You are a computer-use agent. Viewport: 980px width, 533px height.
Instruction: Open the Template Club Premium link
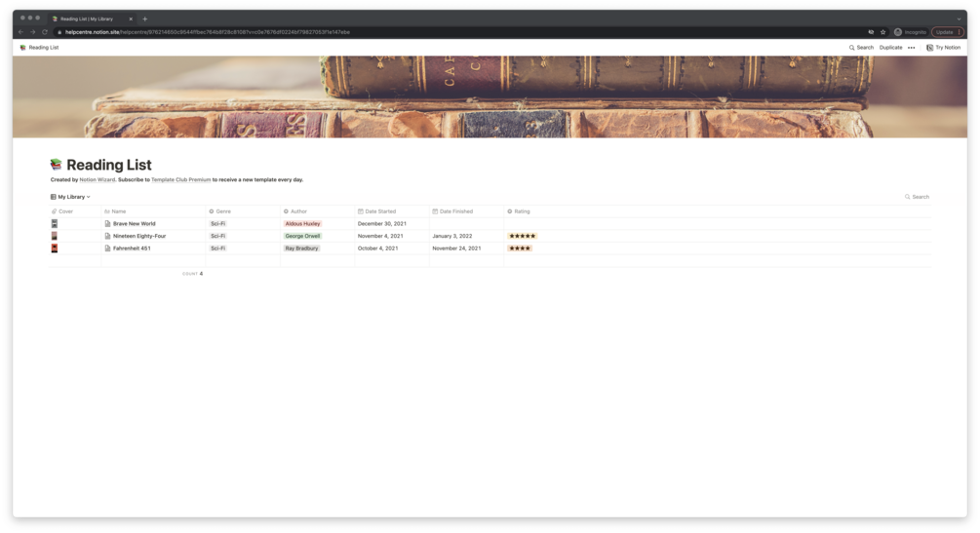(x=180, y=180)
